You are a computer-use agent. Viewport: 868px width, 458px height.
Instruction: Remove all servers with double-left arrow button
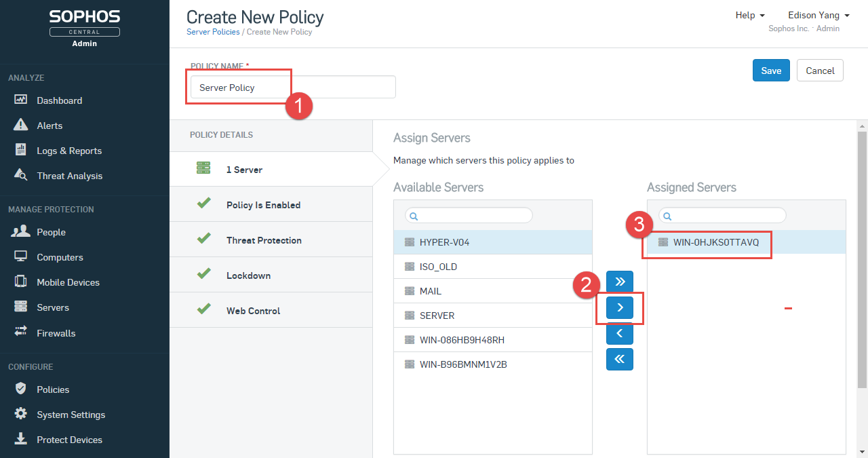tap(620, 359)
